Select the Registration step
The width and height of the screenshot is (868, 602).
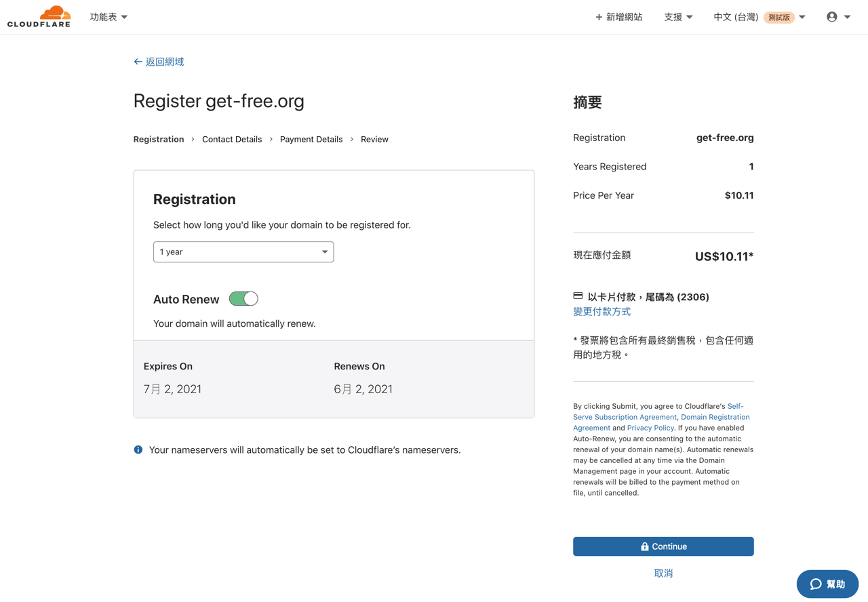(159, 139)
